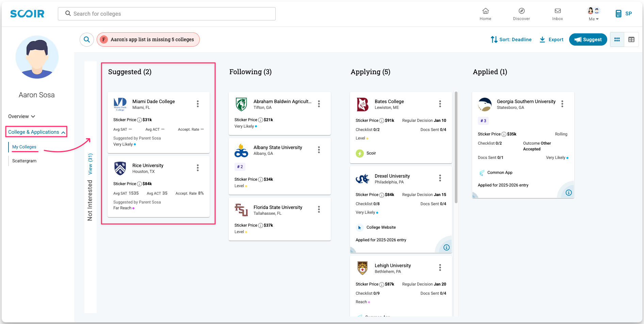
Task: Switch to card grid view
Action: tap(617, 39)
